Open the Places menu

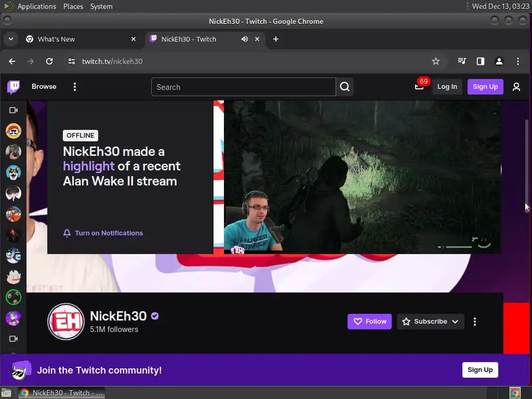click(73, 6)
